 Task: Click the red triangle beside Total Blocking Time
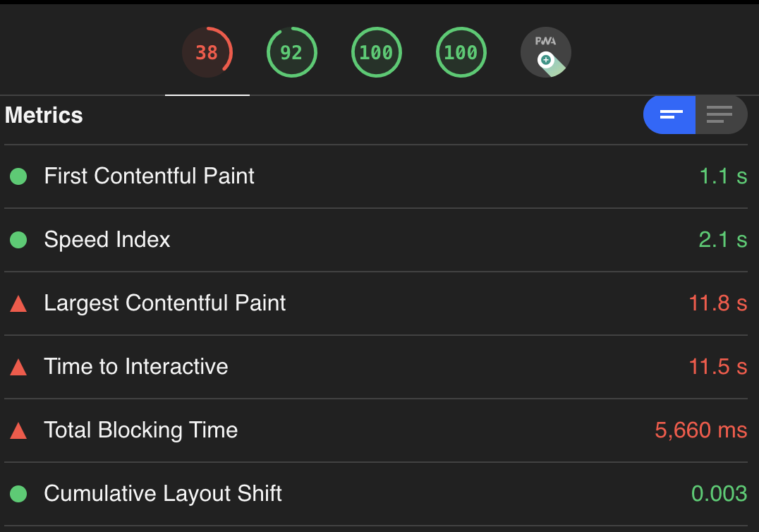click(18, 430)
